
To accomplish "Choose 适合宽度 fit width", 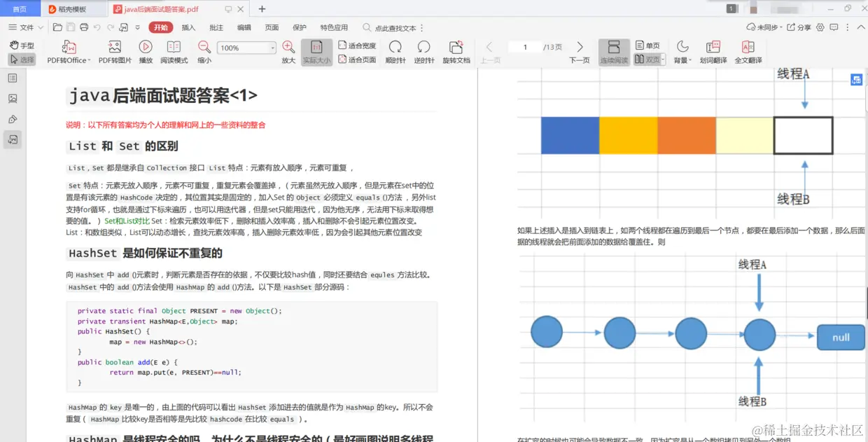I will click(x=357, y=46).
